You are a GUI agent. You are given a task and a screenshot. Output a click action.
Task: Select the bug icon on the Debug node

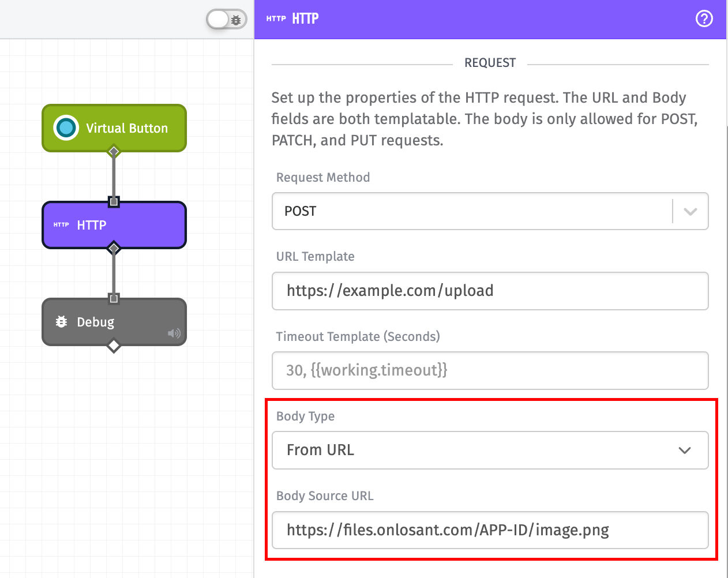pos(61,322)
